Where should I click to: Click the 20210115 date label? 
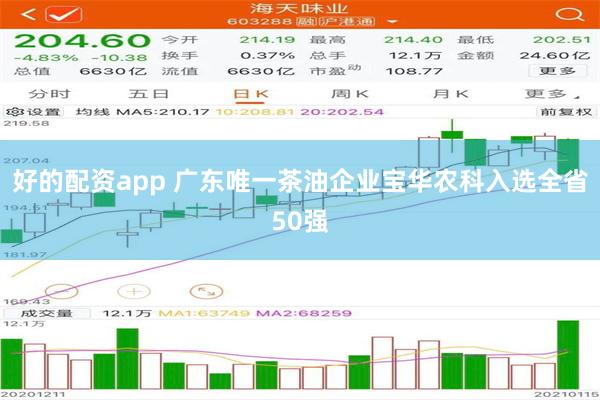click(567, 394)
